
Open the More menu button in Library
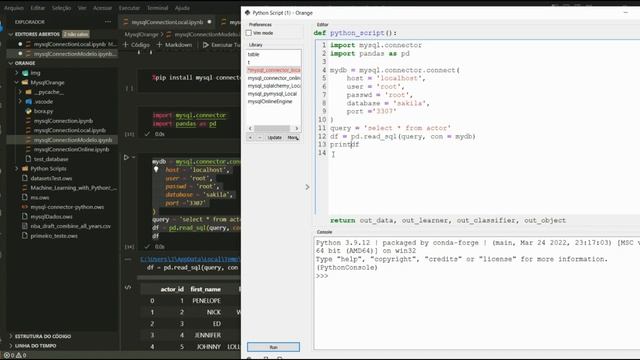point(293,138)
